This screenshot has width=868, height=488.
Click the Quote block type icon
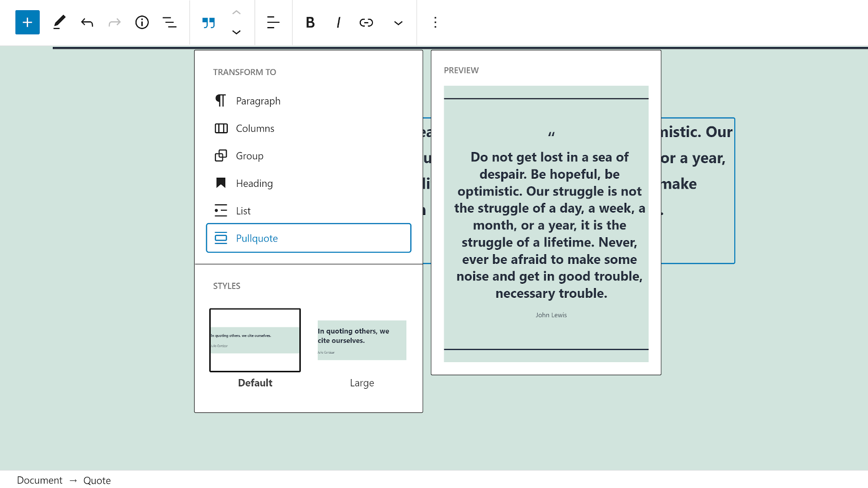coord(208,23)
